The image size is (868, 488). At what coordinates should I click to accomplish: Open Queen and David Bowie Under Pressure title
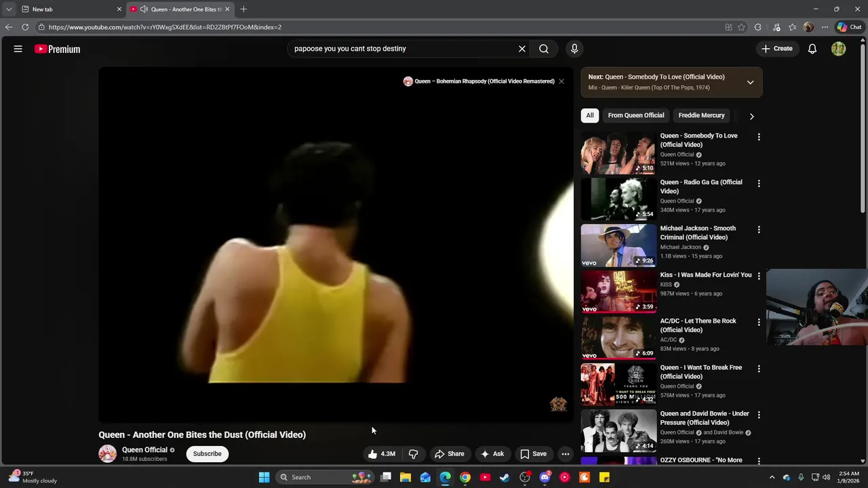click(x=705, y=418)
